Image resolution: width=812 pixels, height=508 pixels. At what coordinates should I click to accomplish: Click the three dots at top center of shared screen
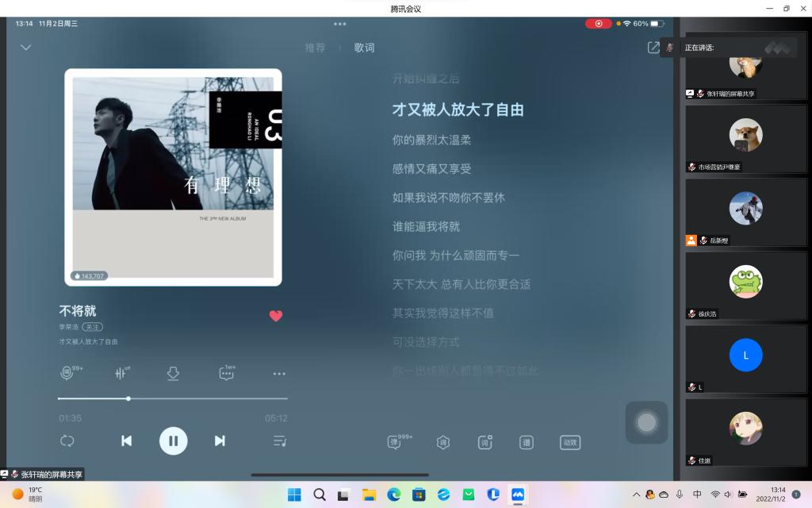(339, 24)
